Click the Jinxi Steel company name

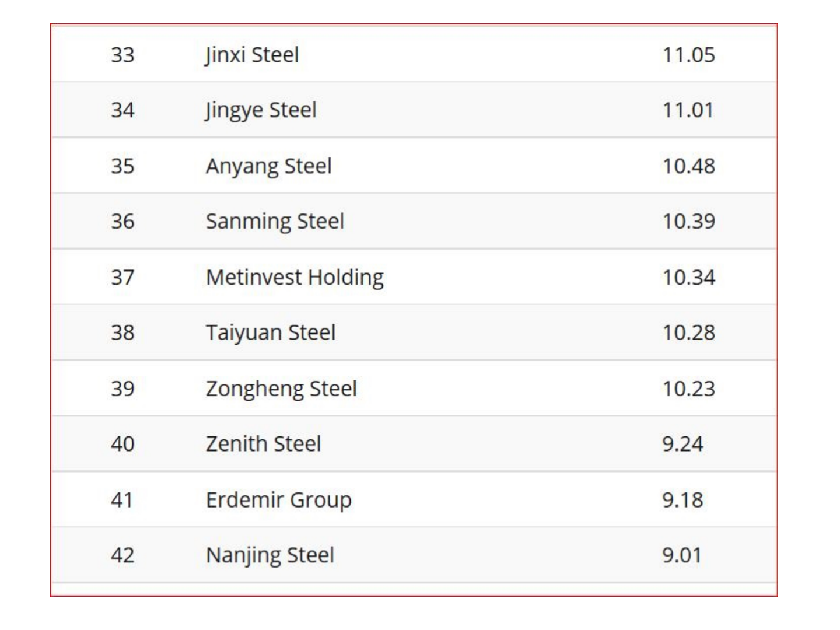click(x=252, y=55)
